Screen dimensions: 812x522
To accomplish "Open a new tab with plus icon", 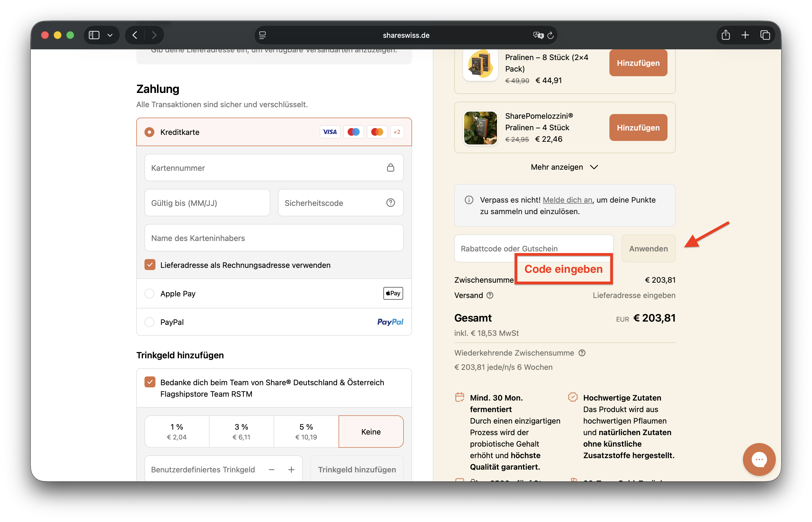I will pos(745,35).
